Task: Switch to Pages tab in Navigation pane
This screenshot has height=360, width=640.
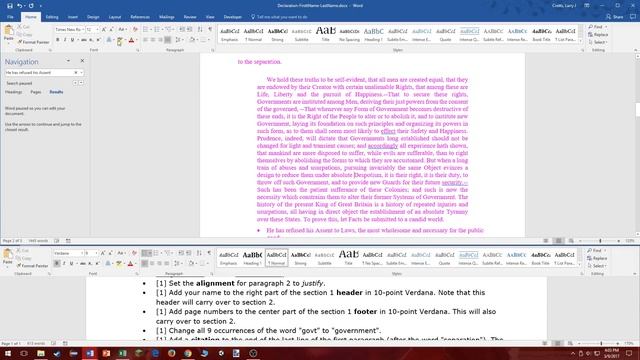Action: [36, 92]
